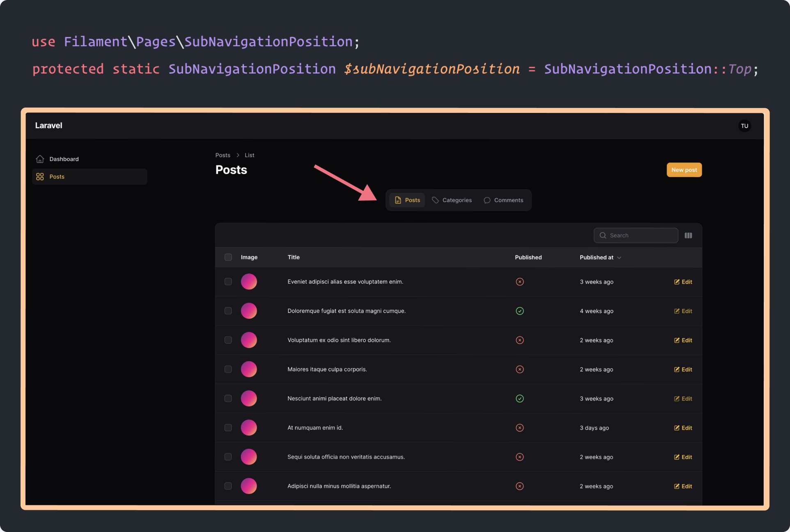Viewport: 790px width, 532px height.
Task: Focus the Search input field
Action: pyautogui.click(x=641, y=236)
